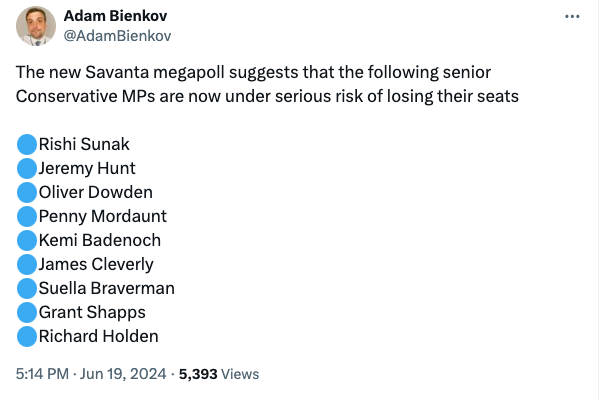
Task: Click the 5,393 Views count
Action: click(219, 374)
